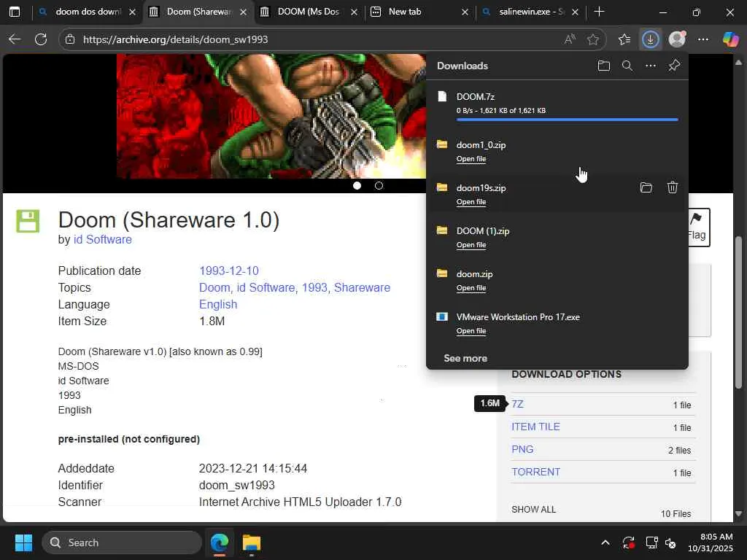Open more options in Downloads panel
The height and width of the screenshot is (560, 747).
651,66
